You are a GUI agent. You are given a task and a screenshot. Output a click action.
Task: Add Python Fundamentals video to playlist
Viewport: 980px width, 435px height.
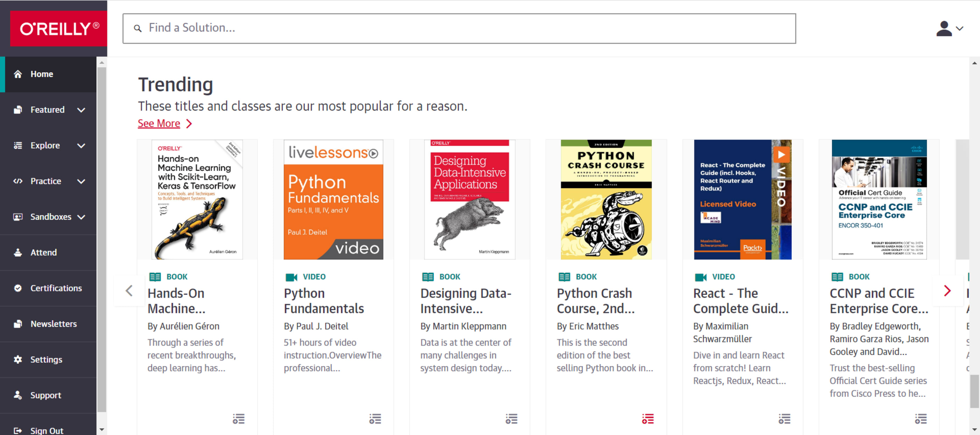pyautogui.click(x=375, y=419)
